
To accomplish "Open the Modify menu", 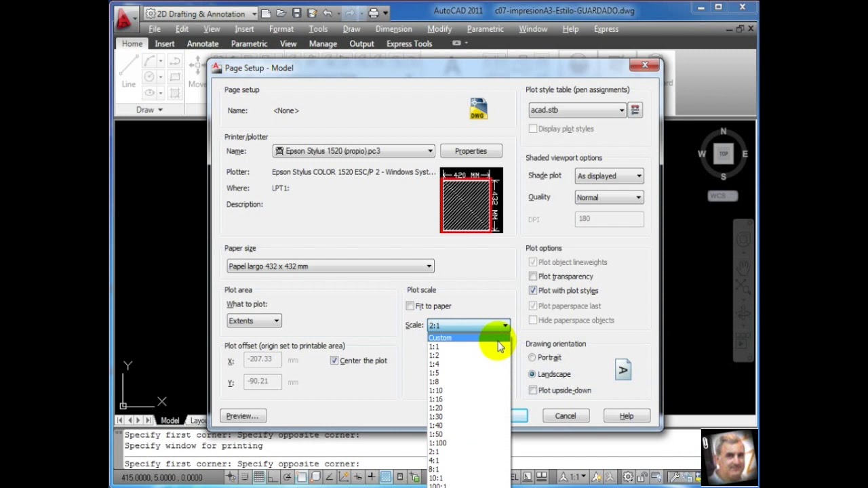I will (x=439, y=29).
